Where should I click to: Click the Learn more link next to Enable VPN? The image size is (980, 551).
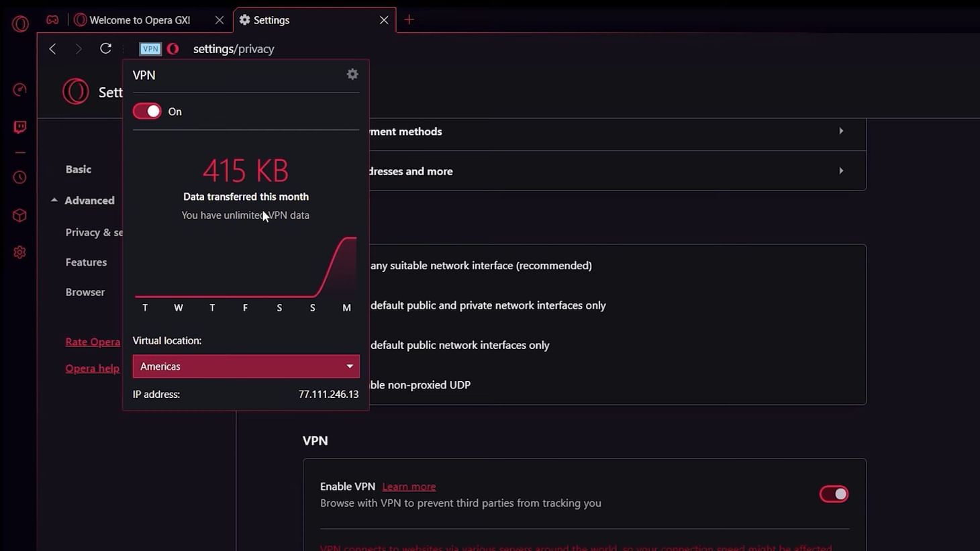pos(408,486)
